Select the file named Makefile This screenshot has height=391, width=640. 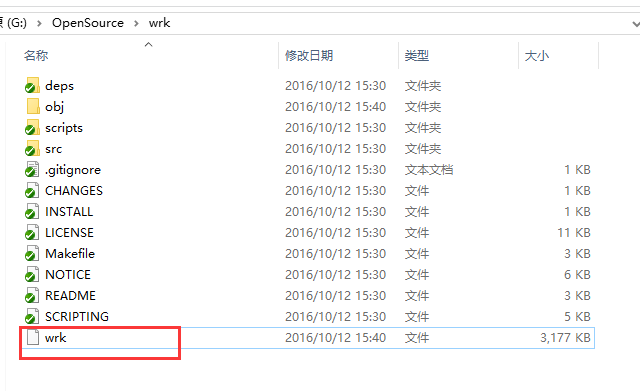coord(70,254)
